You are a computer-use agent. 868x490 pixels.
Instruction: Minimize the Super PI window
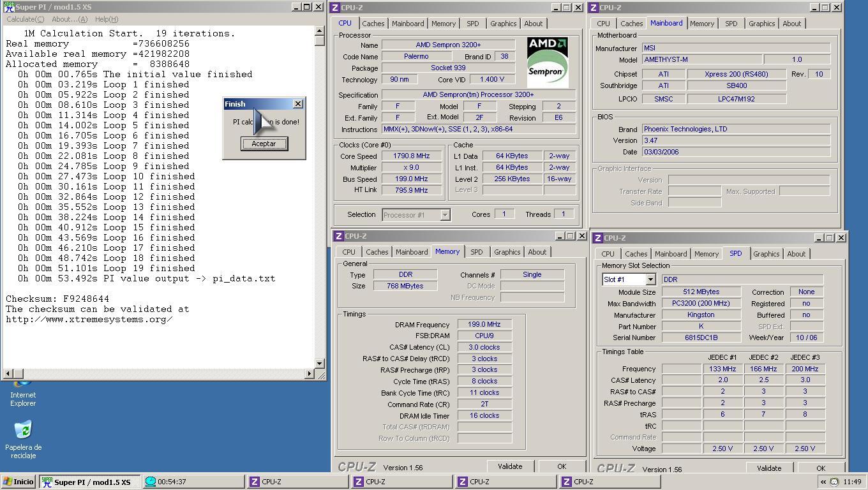pos(296,7)
